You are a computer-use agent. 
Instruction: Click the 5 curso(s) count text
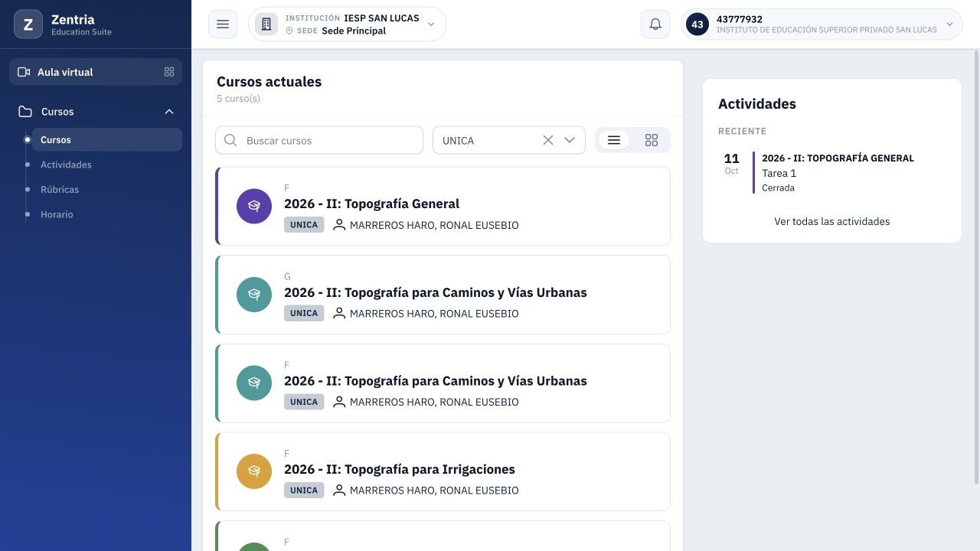point(239,99)
